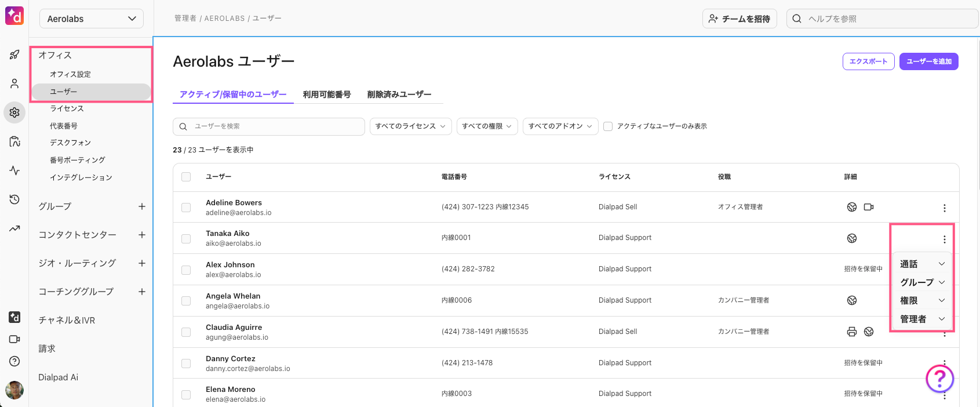Click the user avatar photo
Image resolution: width=980 pixels, height=407 pixels.
coord(14,390)
